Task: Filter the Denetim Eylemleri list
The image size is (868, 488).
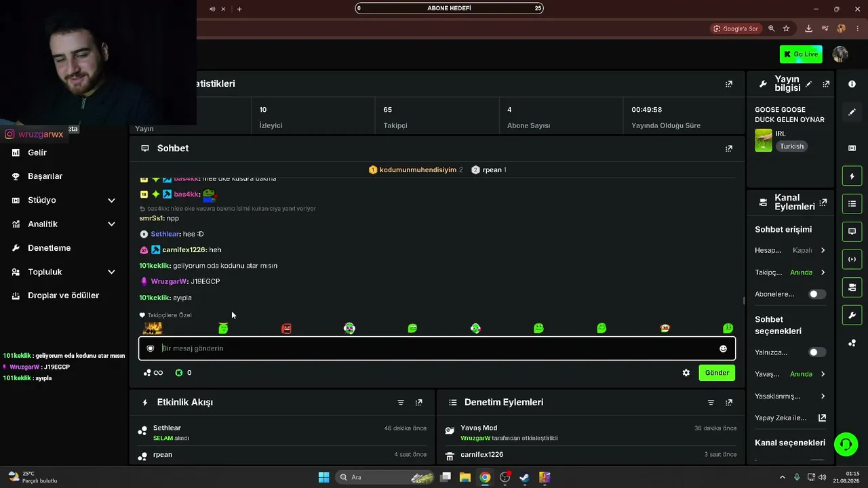Action: coord(711,403)
